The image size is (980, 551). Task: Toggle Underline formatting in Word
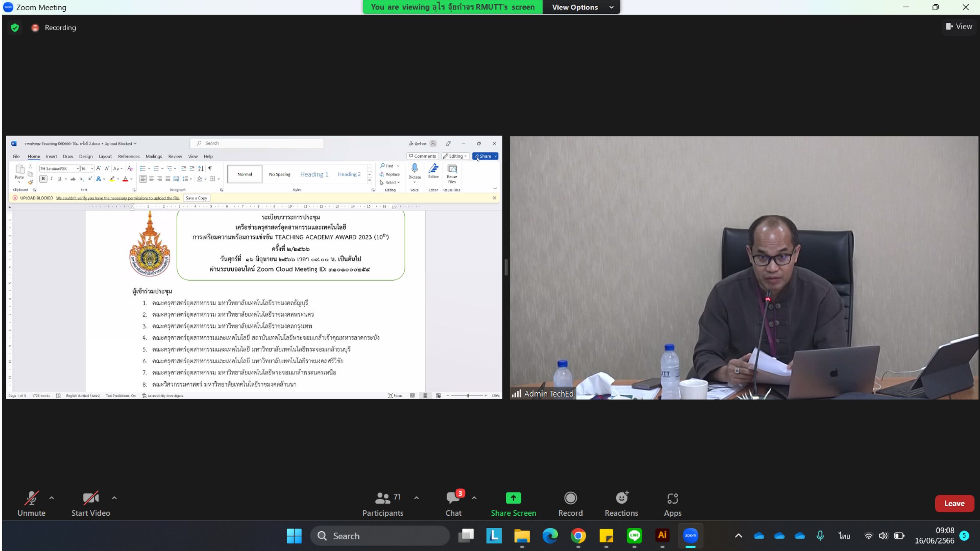pos(60,179)
